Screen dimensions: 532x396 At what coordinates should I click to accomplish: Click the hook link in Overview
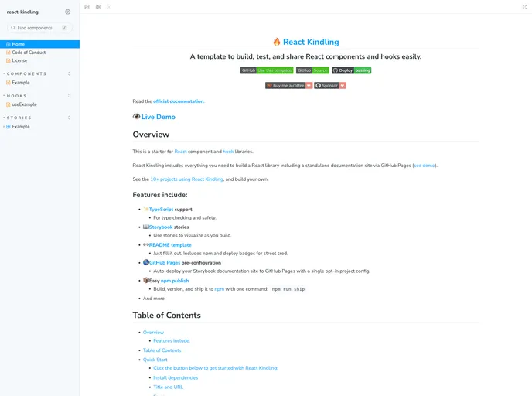[228, 152]
